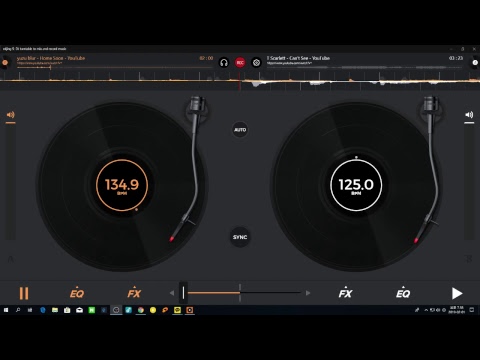Open right deck track library disc icon
This screenshot has height=360, width=480.
click(475, 62)
